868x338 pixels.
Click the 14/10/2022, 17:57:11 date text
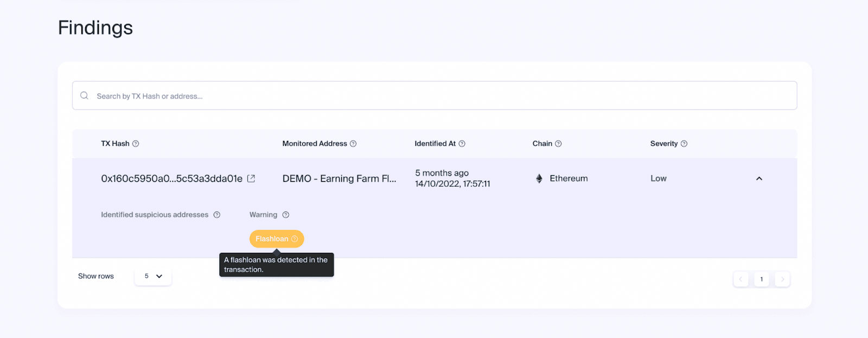[x=452, y=184]
